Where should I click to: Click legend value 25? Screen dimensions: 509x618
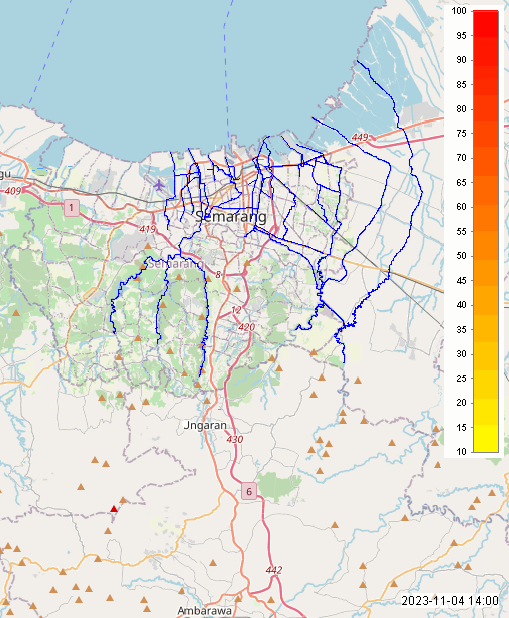[462, 378]
